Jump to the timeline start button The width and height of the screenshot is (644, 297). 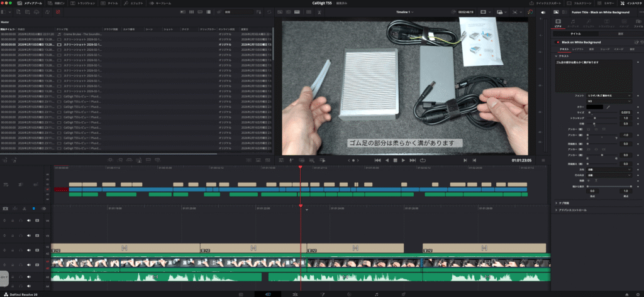(377, 160)
